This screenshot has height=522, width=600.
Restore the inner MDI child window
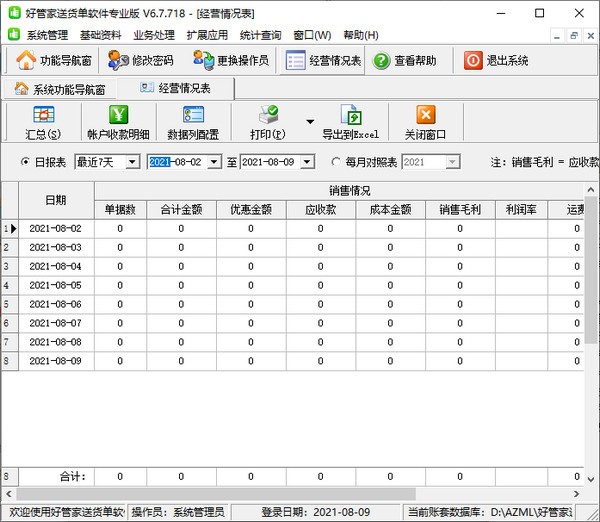(x=574, y=36)
